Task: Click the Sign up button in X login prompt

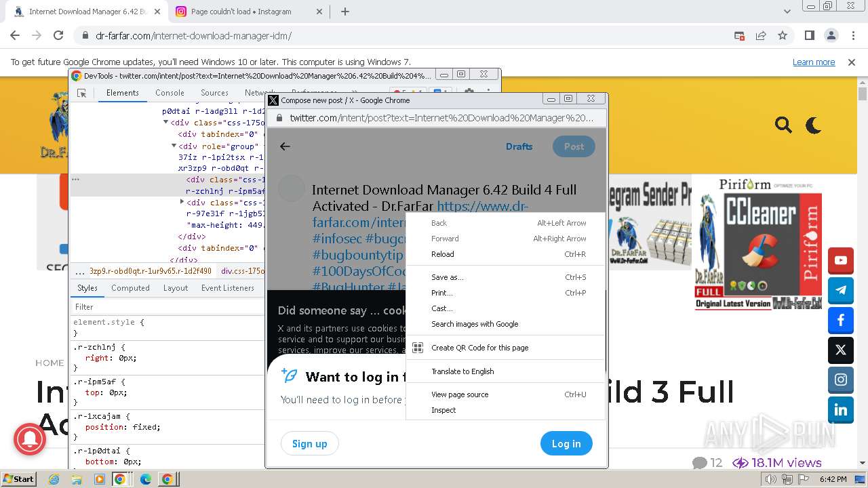Action: click(309, 444)
